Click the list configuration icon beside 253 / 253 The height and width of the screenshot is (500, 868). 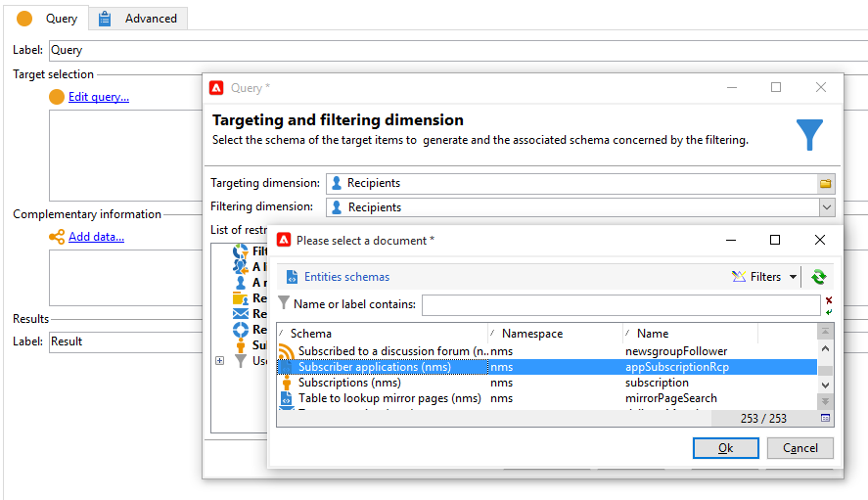(x=825, y=418)
